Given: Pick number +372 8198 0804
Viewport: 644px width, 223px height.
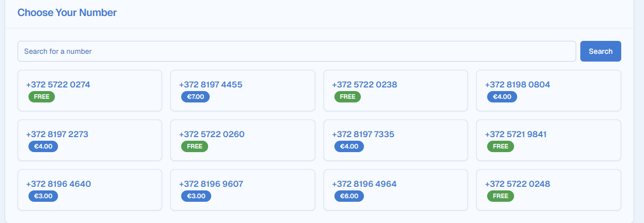Looking at the screenshot, I should pos(548,90).
